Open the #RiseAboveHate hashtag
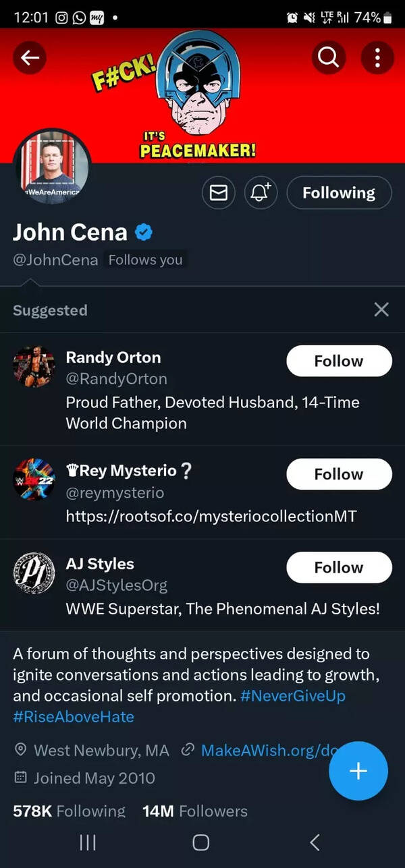 coord(74,716)
